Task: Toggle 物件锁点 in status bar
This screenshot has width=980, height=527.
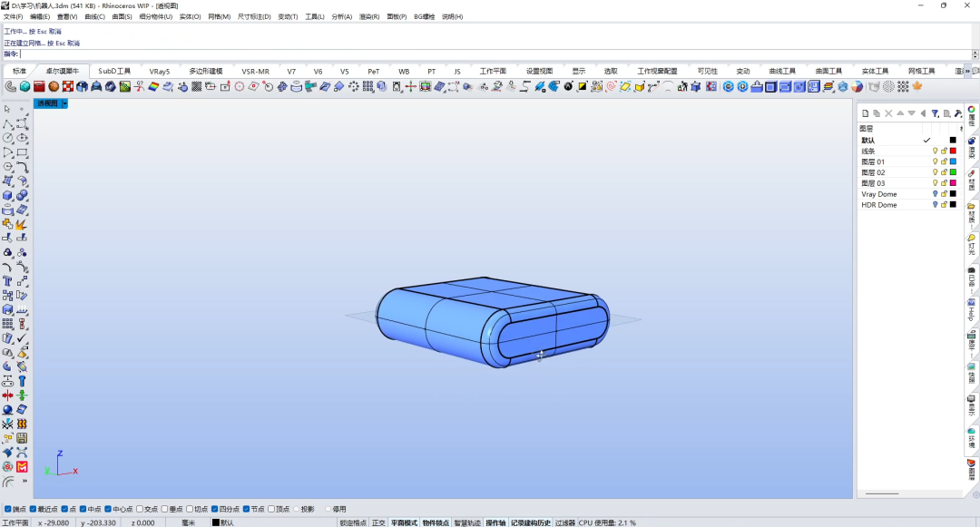Action: tap(436, 522)
